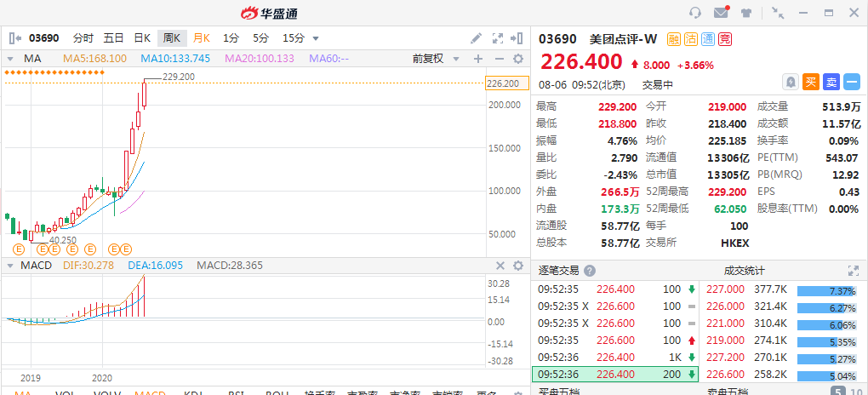Collapse the left sidebar panel icon
This screenshot has height=395, width=868.
[15, 38]
